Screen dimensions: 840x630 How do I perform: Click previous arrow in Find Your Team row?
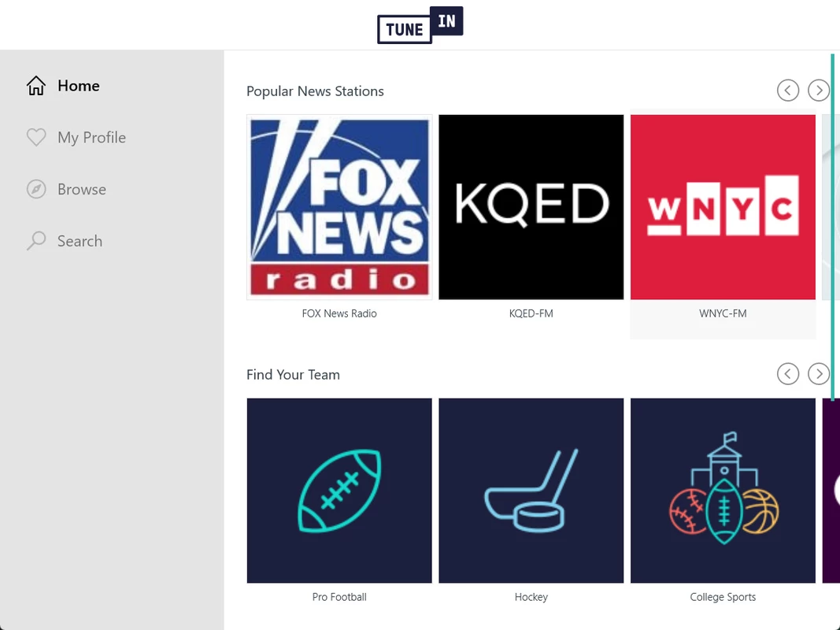pos(788,373)
